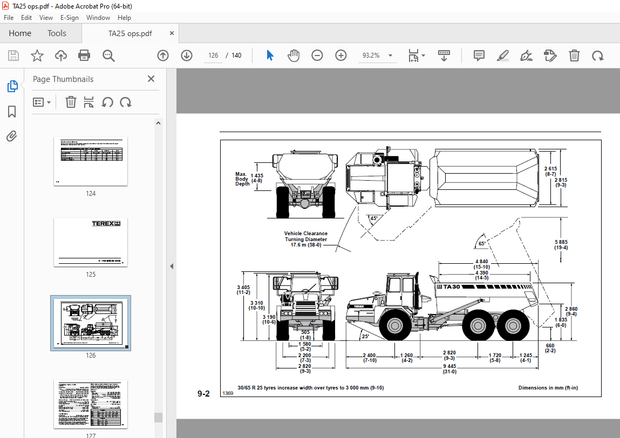Screen dimensions: 620x438
Task: Open the E-Sign menu
Action: click(x=69, y=18)
